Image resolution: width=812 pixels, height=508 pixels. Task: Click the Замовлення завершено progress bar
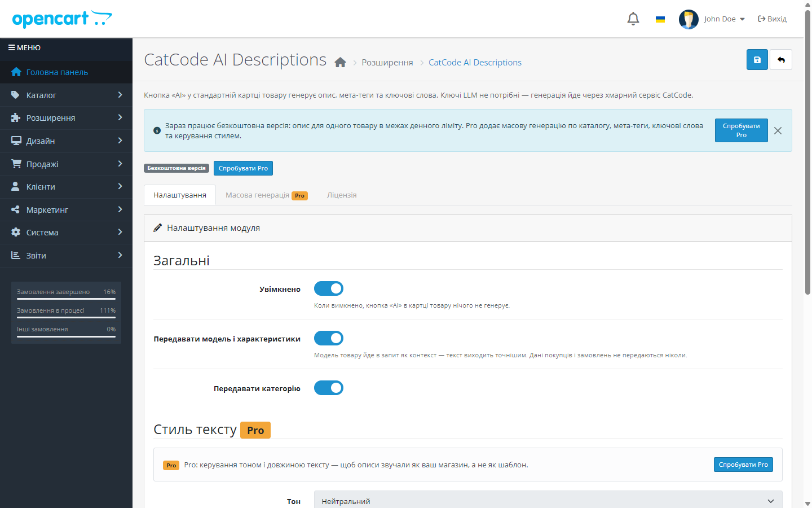click(66, 299)
